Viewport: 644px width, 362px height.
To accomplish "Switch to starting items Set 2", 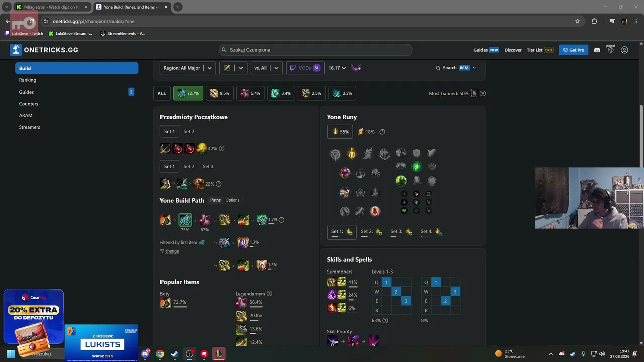I will click(x=189, y=132).
